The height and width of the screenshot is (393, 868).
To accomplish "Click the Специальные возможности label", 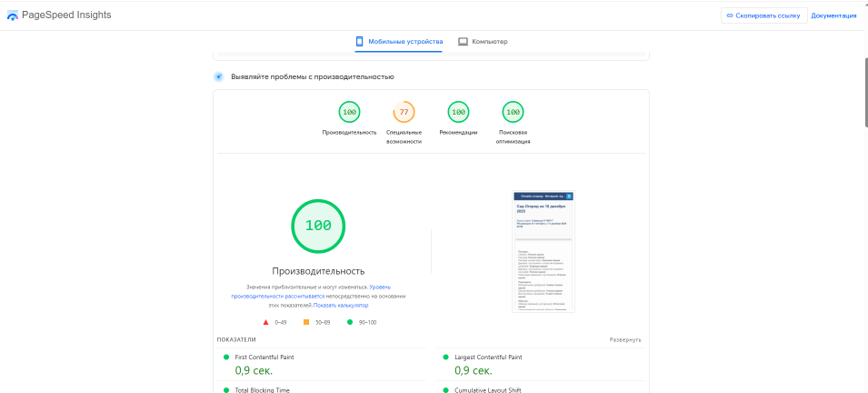I will point(404,136).
